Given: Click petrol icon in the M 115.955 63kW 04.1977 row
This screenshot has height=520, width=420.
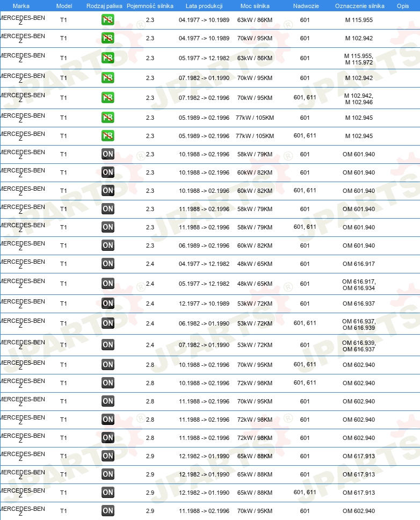Looking at the screenshot, I should (x=108, y=19).
